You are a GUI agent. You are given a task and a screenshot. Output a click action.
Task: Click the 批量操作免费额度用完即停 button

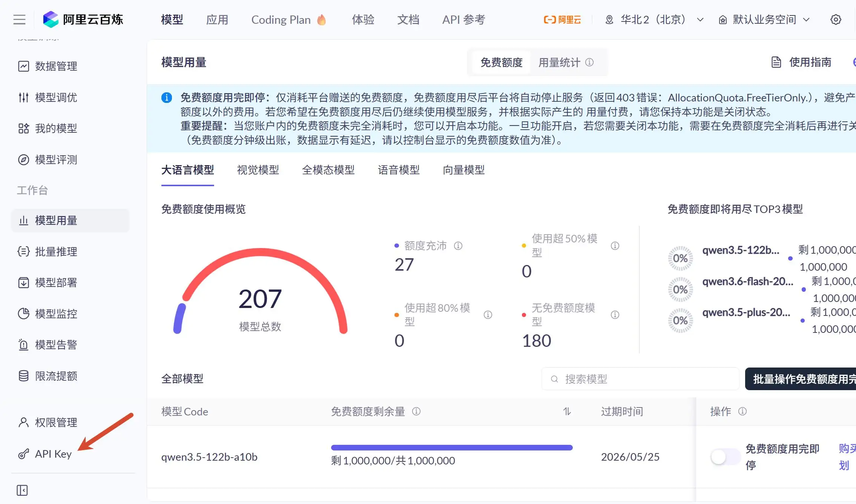pos(801,379)
